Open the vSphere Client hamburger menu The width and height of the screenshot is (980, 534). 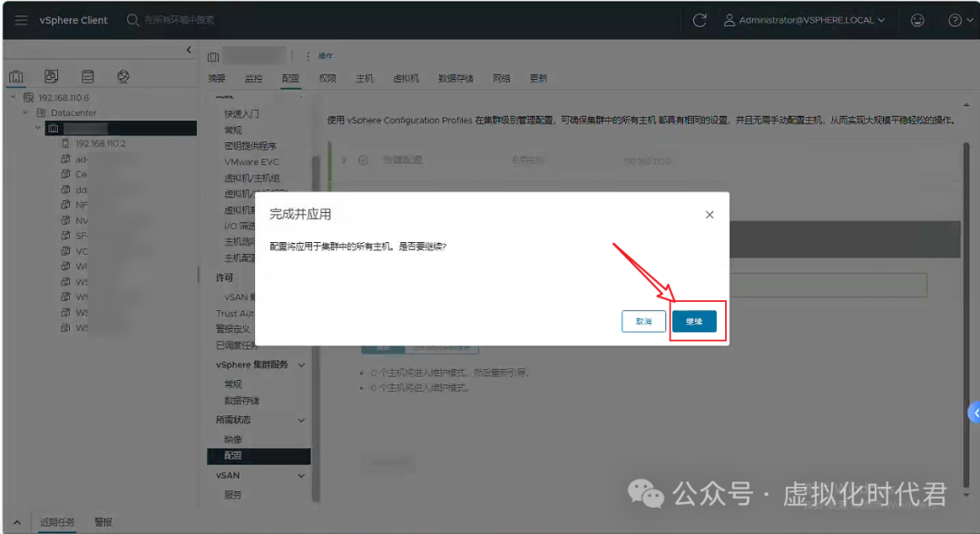click(22, 19)
